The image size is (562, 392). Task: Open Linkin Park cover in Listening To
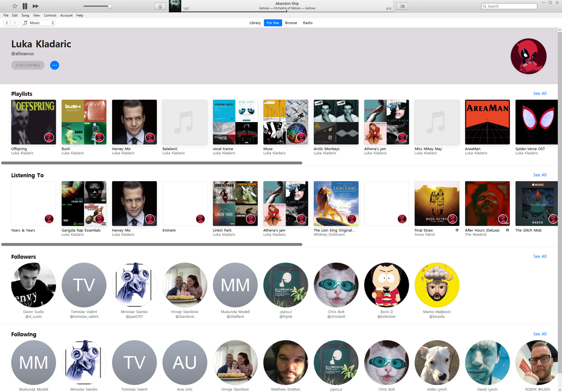(235, 204)
